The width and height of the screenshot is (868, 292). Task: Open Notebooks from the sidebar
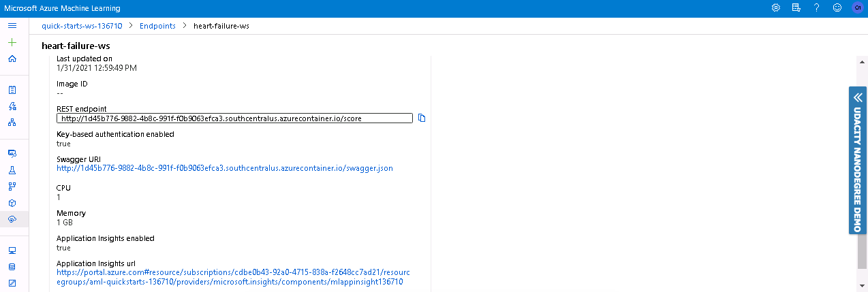[12, 89]
